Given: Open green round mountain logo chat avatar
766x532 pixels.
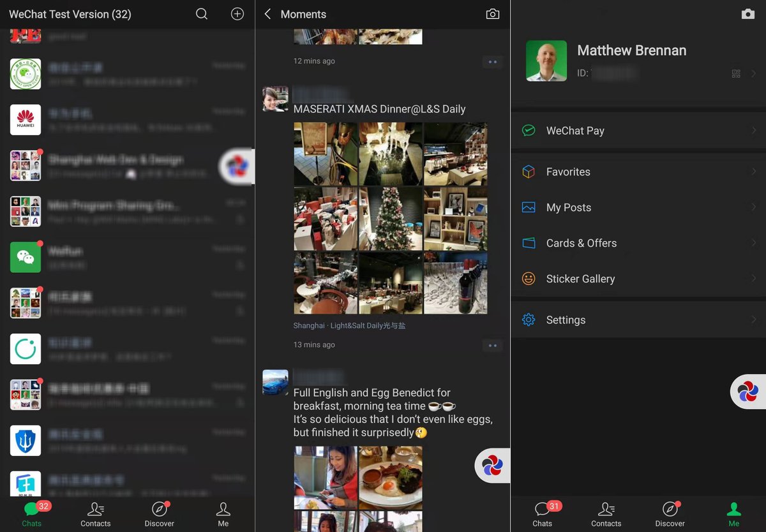Looking at the screenshot, I should pos(26,74).
